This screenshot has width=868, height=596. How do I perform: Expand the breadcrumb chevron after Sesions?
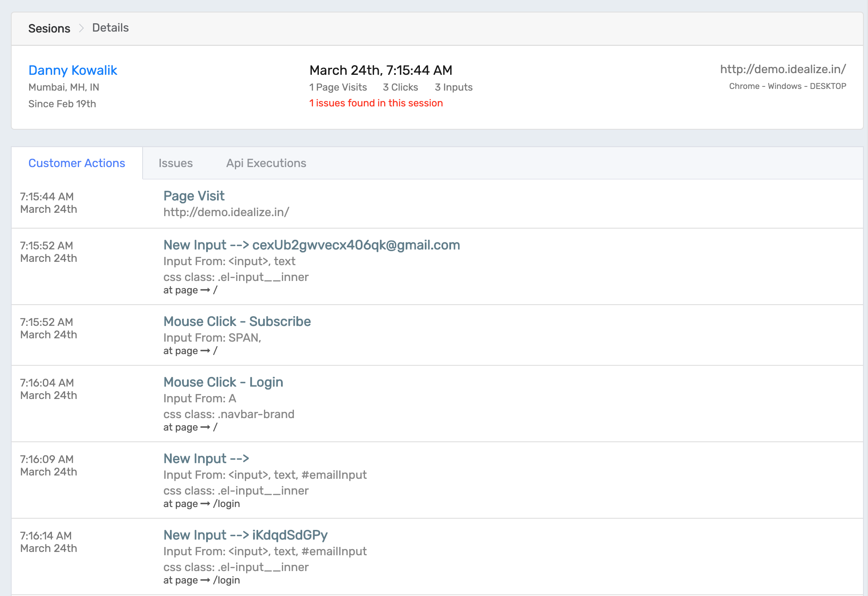click(x=81, y=28)
